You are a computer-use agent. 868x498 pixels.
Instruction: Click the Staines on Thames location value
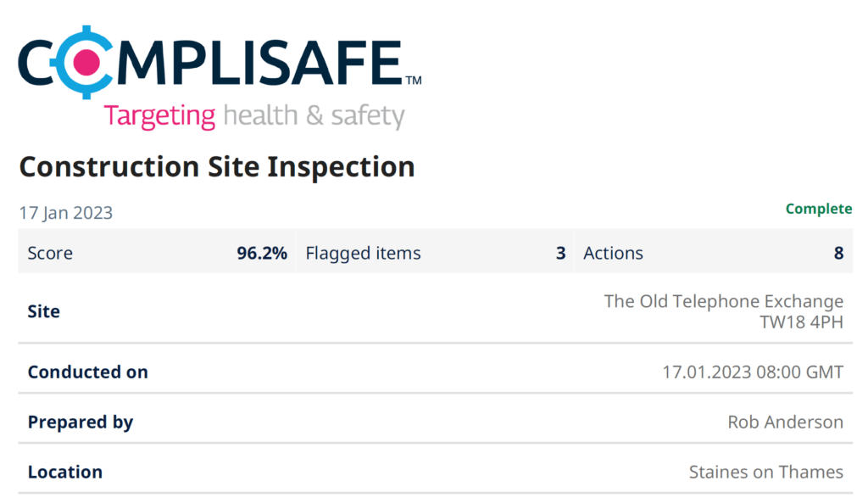coord(766,472)
